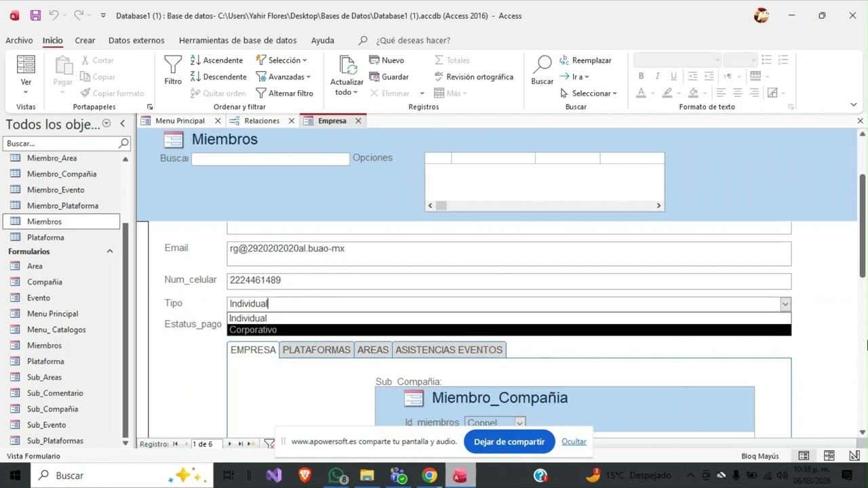Click the Miembros search Buscar box
This screenshot has width=868, height=488.
coord(270,159)
